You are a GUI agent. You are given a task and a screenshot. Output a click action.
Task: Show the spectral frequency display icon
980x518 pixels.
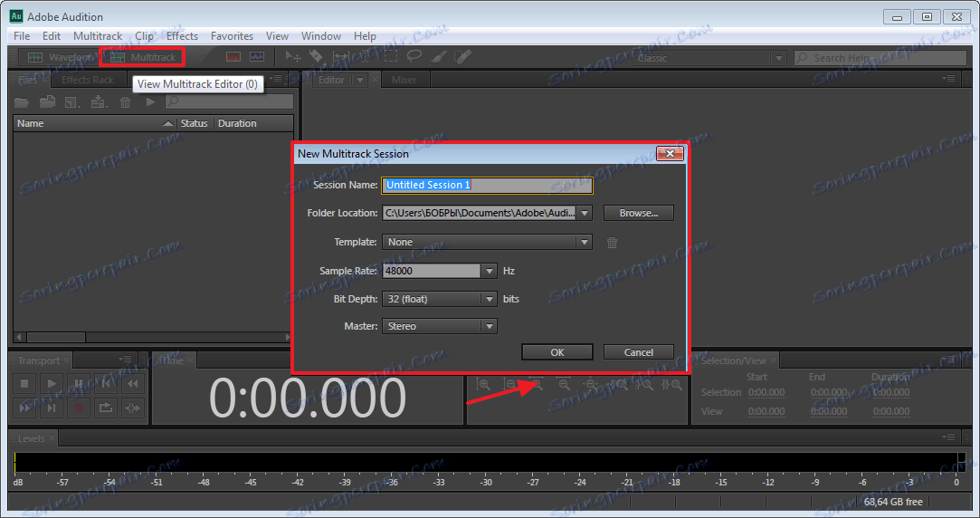click(x=233, y=57)
